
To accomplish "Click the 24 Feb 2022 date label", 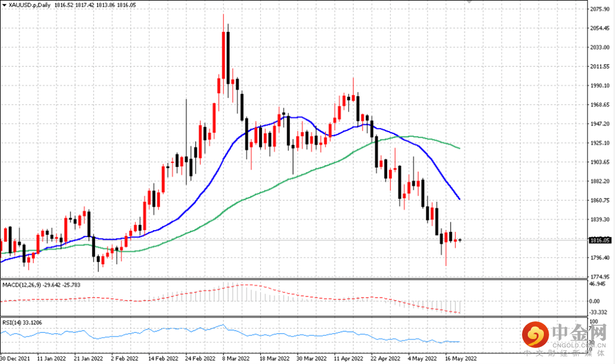I will (x=200, y=359).
